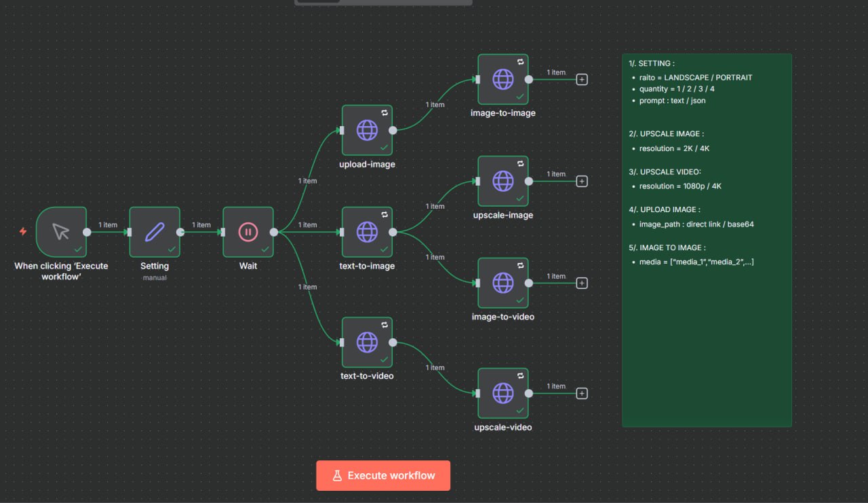Click 'image_path : direct link / base64' line

pos(696,224)
